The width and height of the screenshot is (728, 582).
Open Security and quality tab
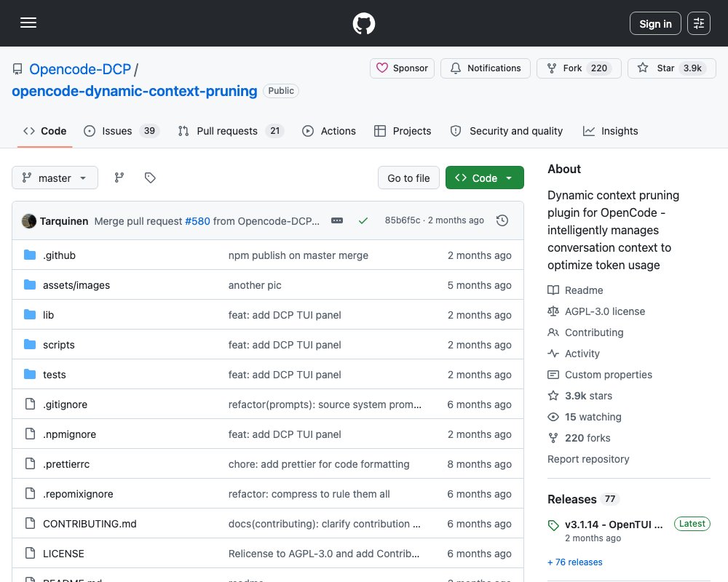coord(507,131)
